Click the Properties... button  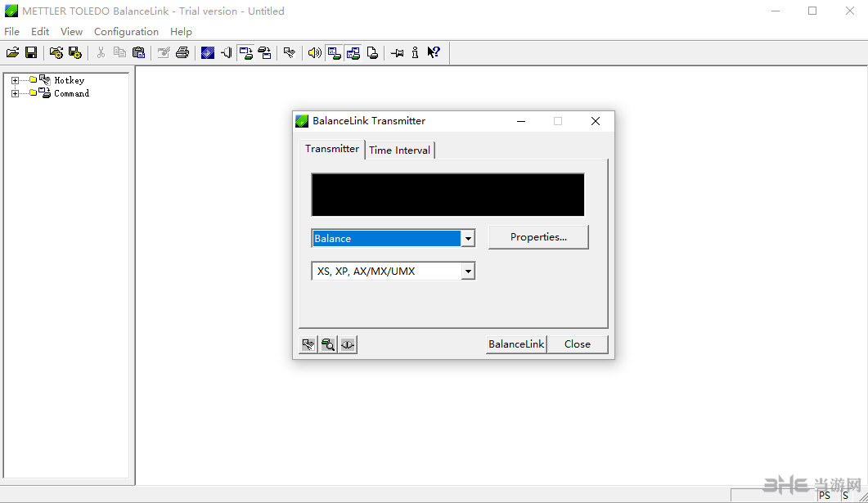pyautogui.click(x=538, y=237)
